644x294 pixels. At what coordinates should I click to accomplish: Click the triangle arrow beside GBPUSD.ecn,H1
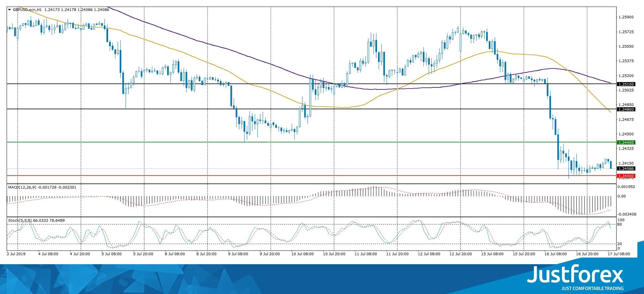[9, 10]
